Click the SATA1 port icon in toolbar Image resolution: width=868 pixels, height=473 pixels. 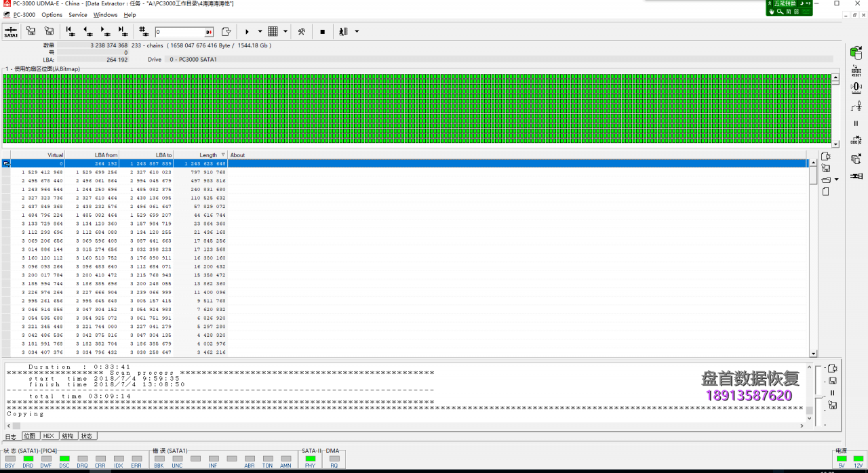pyautogui.click(x=11, y=32)
